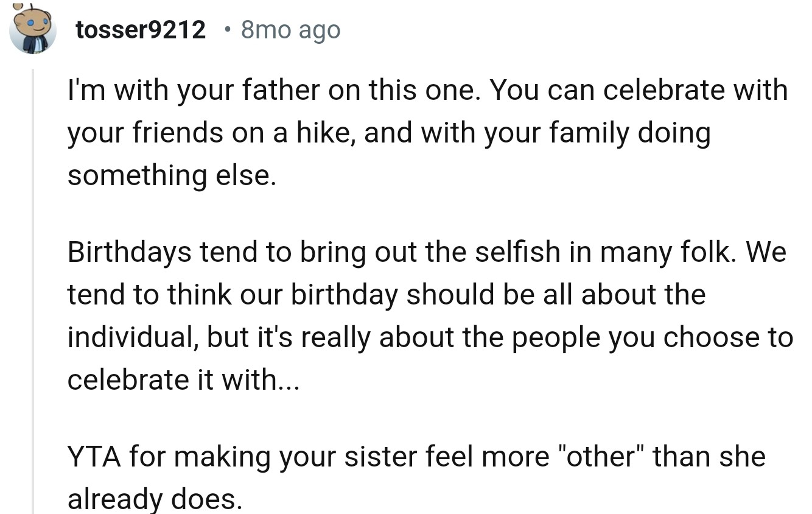Click the "already does." closing text
This screenshot has height=514, width=812.
pyautogui.click(x=155, y=498)
